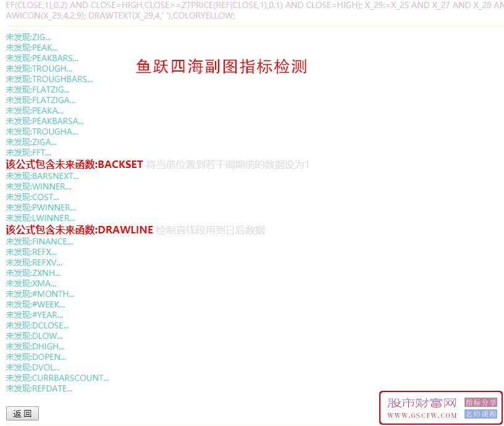The image size is (504, 426).
Task: Select the 未发现:DLOW... line
Action: [34, 336]
